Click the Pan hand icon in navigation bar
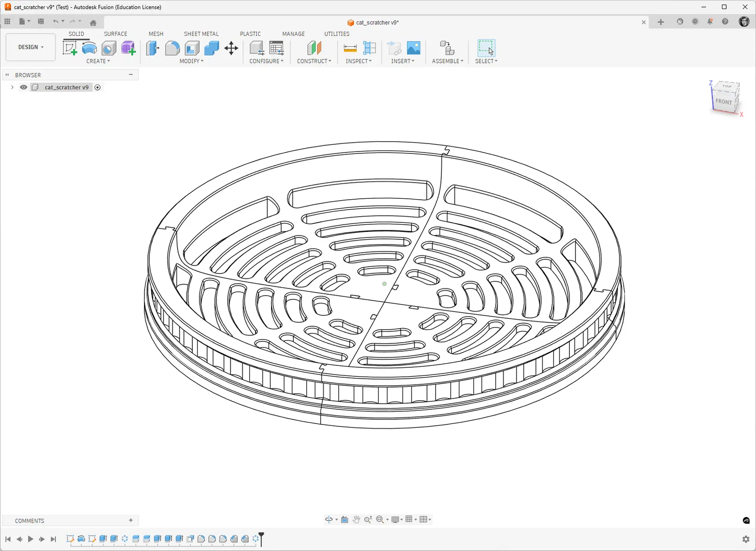This screenshot has width=756, height=551. pyautogui.click(x=356, y=519)
